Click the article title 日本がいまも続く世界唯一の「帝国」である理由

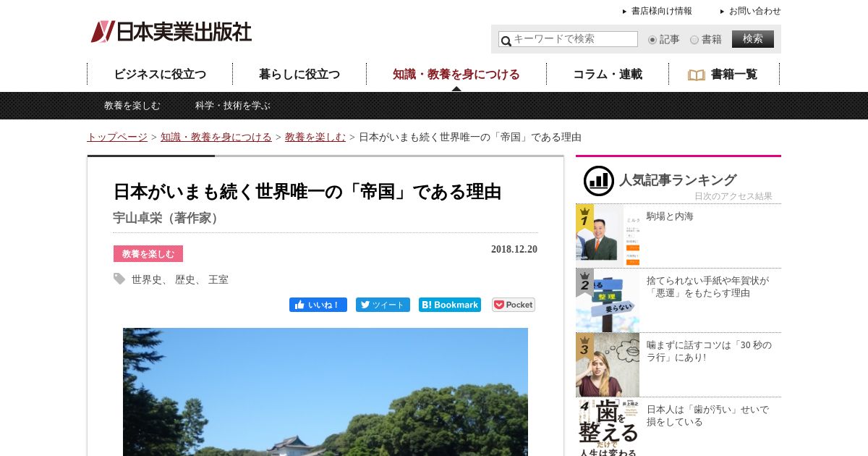307,192
